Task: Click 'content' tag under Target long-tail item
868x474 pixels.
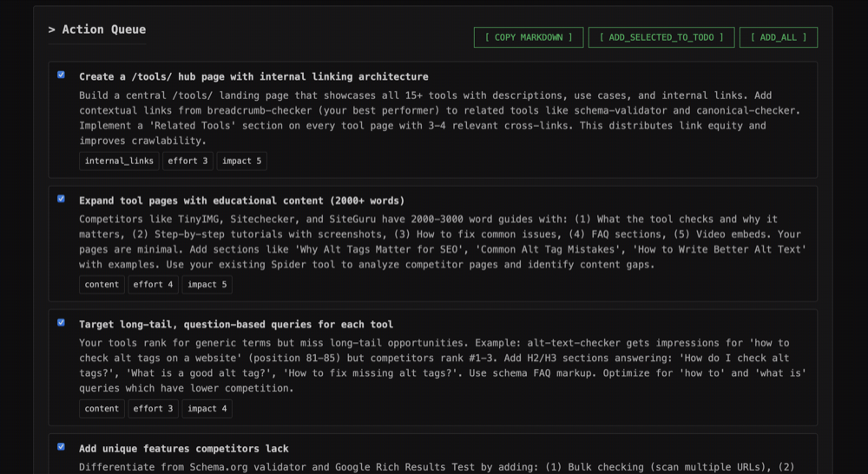Action: point(102,409)
